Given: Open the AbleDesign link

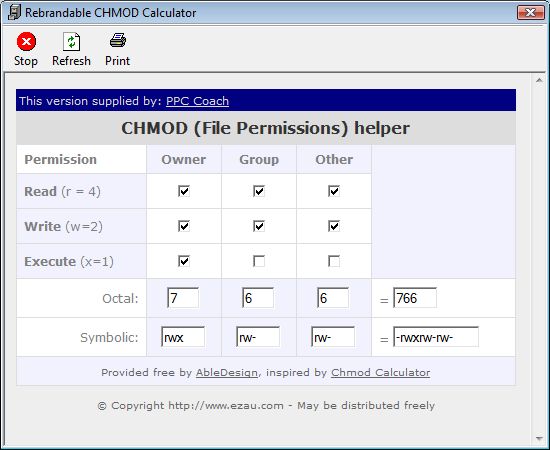Looking at the screenshot, I should click(x=227, y=372).
